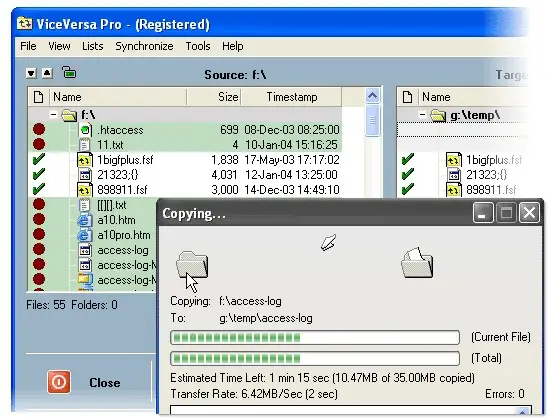Click the Transfer Rate text
Viewport: 550px width, 420px height.
tap(254, 394)
